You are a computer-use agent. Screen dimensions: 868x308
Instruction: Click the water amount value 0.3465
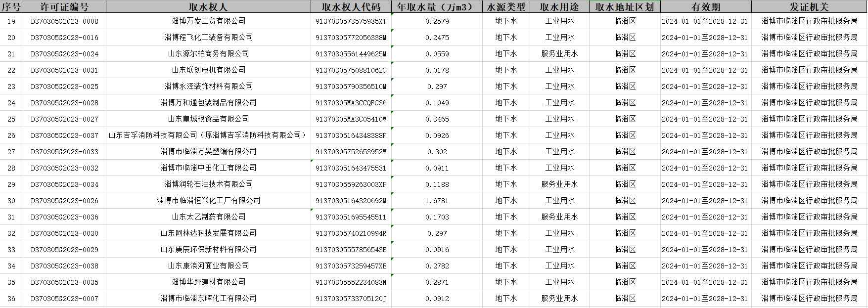click(437, 119)
